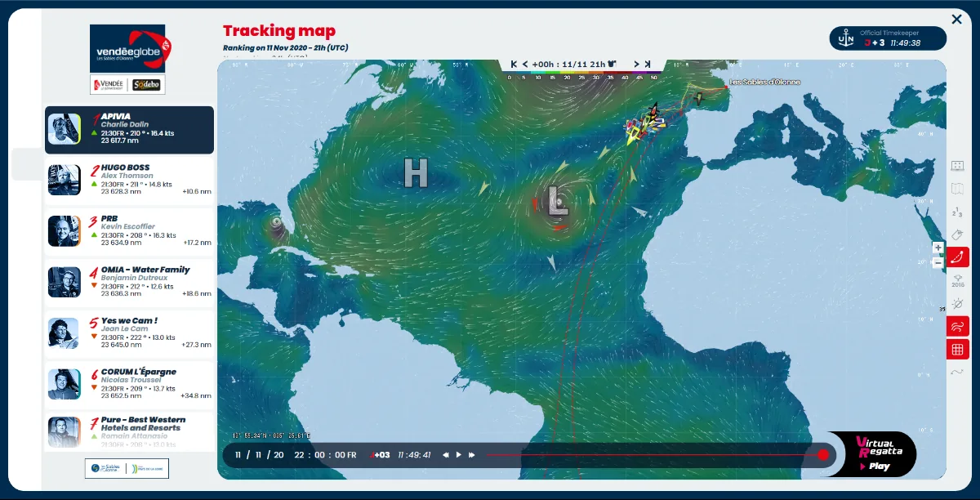Click the H high-pressure marker
The width and height of the screenshot is (980, 500).
click(x=415, y=173)
